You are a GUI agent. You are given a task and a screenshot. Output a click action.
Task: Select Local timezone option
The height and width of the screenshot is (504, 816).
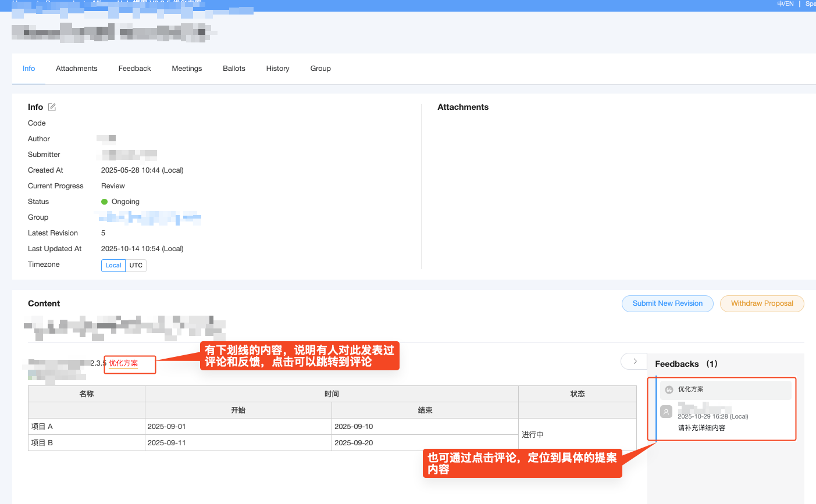pyautogui.click(x=113, y=265)
